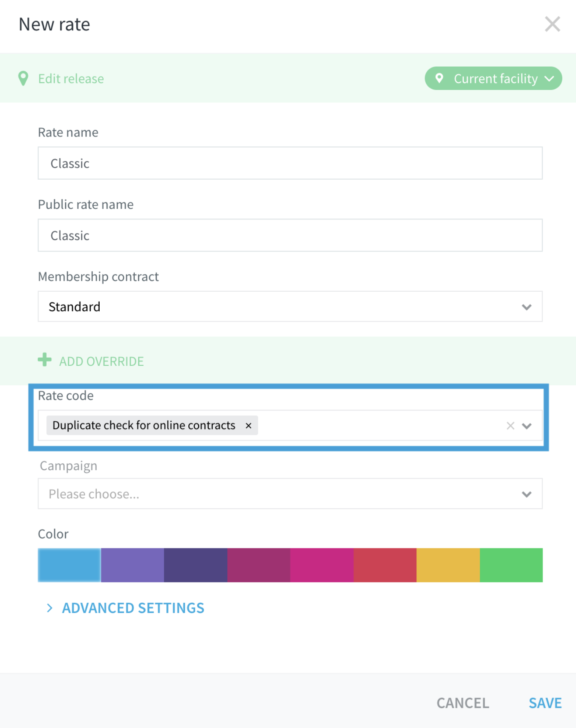Expand the Rate code dropdown arrow
Screen dimensions: 576x728
527,426
